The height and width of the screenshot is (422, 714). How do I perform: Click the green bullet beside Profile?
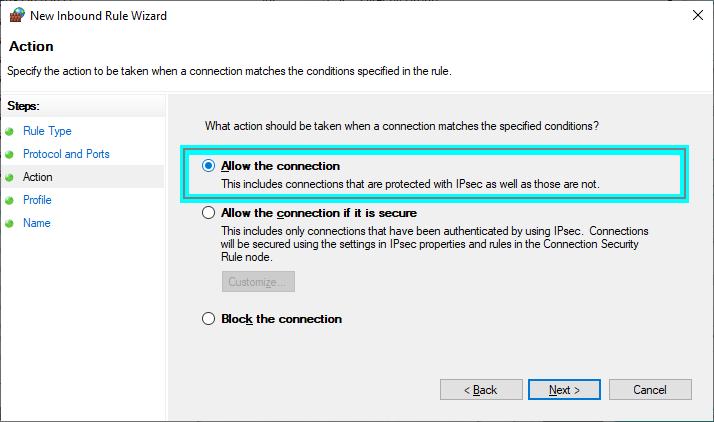tap(10, 201)
